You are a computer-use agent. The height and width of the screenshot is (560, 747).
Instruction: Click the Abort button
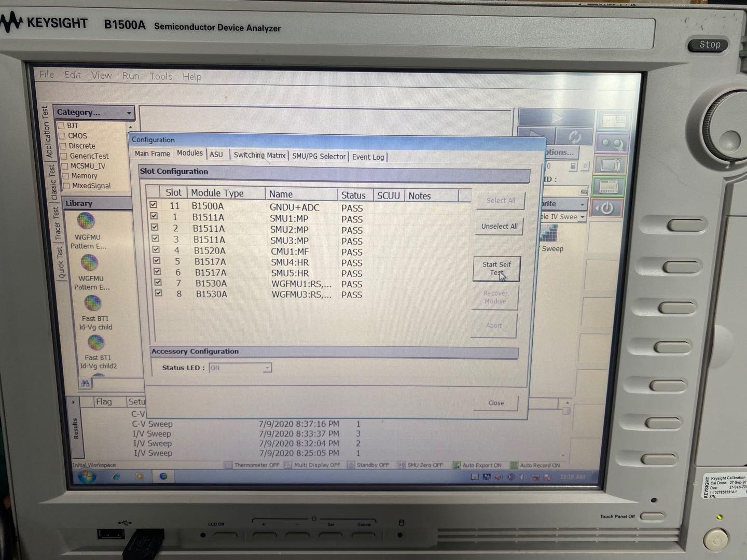[x=494, y=326]
